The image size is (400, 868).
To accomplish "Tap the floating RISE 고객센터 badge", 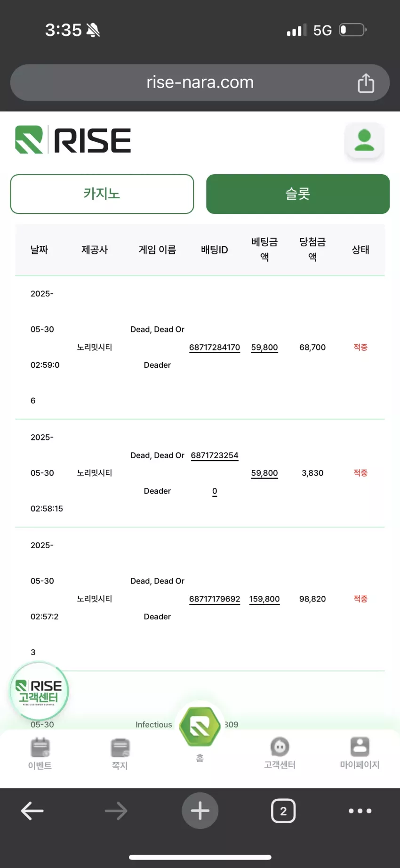I will click(x=40, y=691).
